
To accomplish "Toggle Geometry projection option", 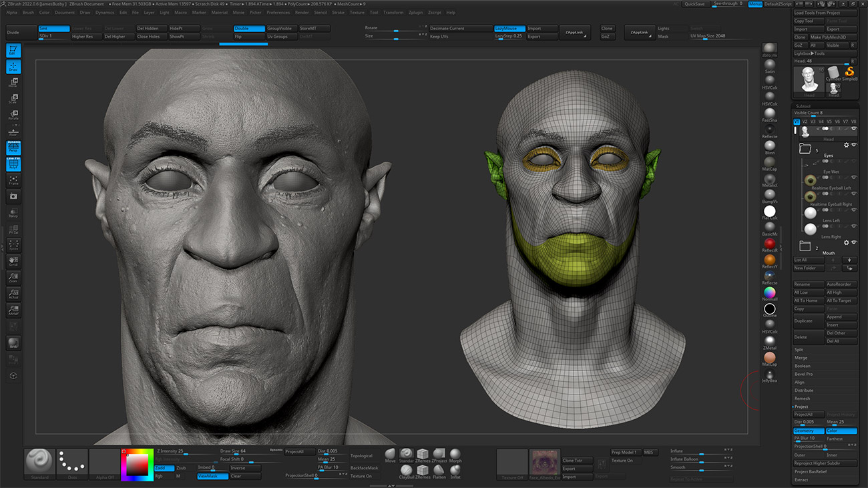I will (808, 431).
